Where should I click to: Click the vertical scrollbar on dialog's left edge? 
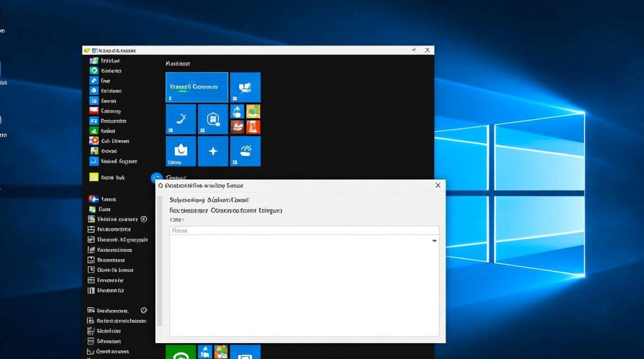click(x=160, y=268)
